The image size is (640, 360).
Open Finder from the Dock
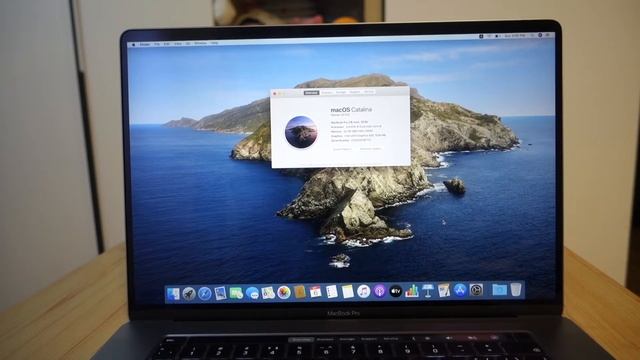click(173, 293)
